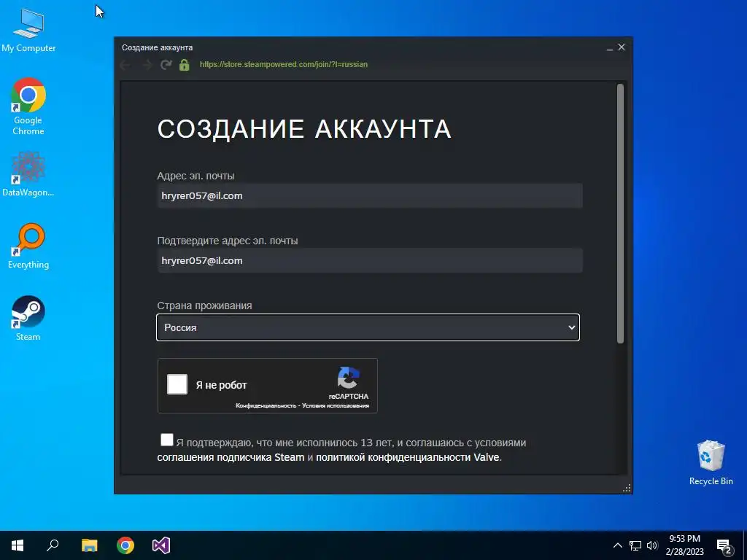Open reCAPTCHA 'Конфиденциальность' link
This screenshot has width=747, height=560.
pyautogui.click(x=266, y=405)
